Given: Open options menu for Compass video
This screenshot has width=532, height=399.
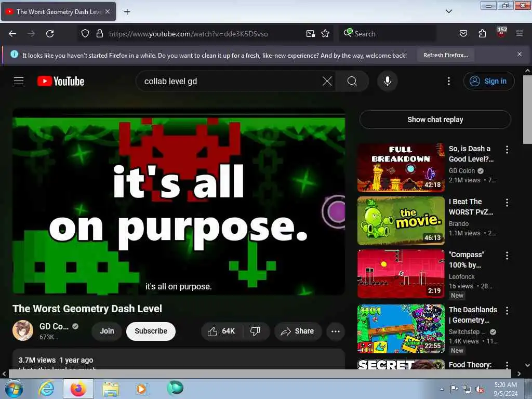Looking at the screenshot, I should coord(507,256).
